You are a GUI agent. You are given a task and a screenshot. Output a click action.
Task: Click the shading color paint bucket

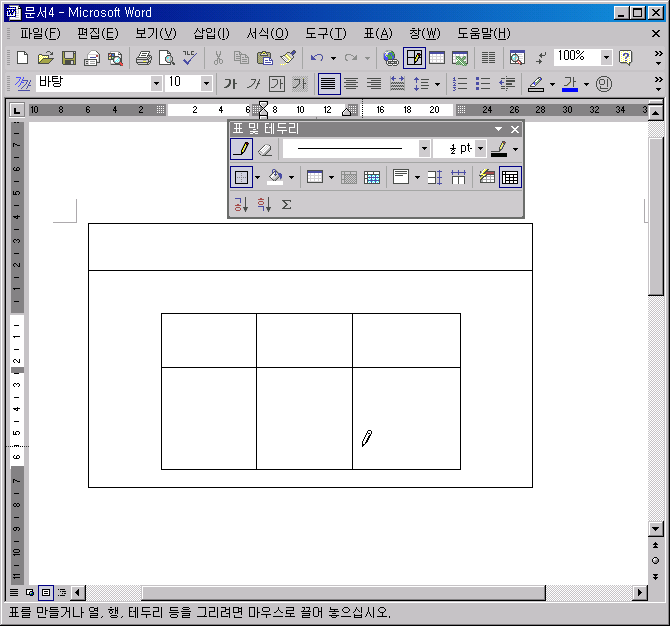(274, 178)
